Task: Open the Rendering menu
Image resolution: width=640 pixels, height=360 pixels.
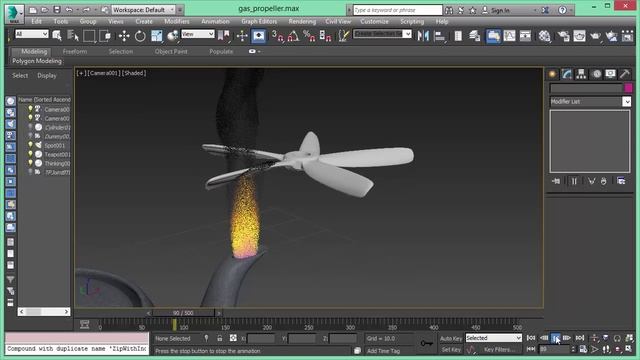Action: point(302,21)
